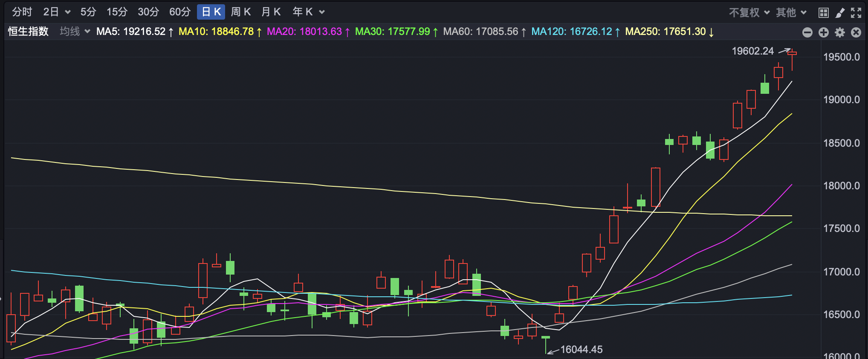Open indicator settings gear
Viewport: 868px width, 359px height.
click(839, 32)
